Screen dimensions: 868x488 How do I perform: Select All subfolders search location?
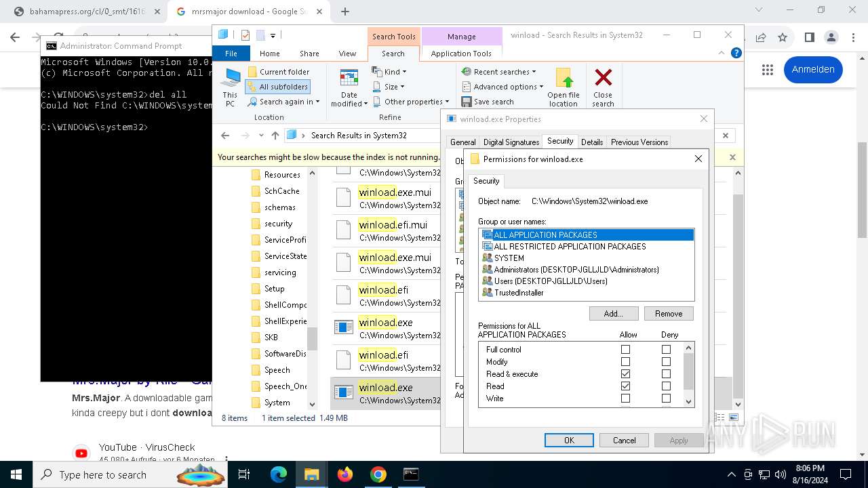[277, 87]
